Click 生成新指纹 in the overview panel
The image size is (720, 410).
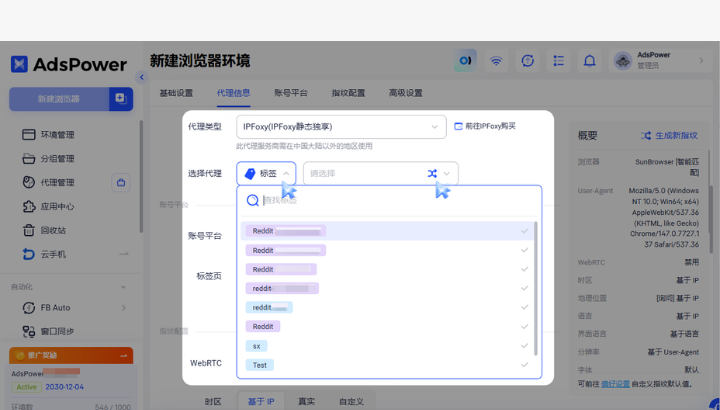[x=676, y=135]
